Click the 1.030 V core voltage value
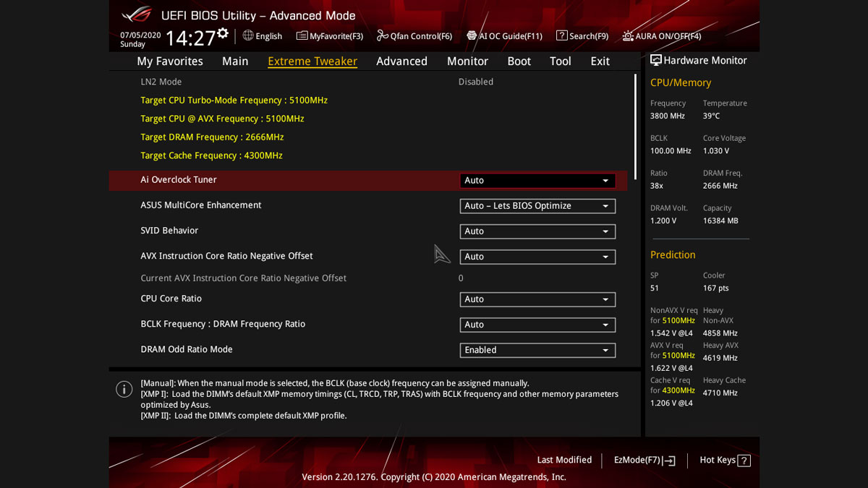The height and width of the screenshot is (488, 868). [716, 151]
